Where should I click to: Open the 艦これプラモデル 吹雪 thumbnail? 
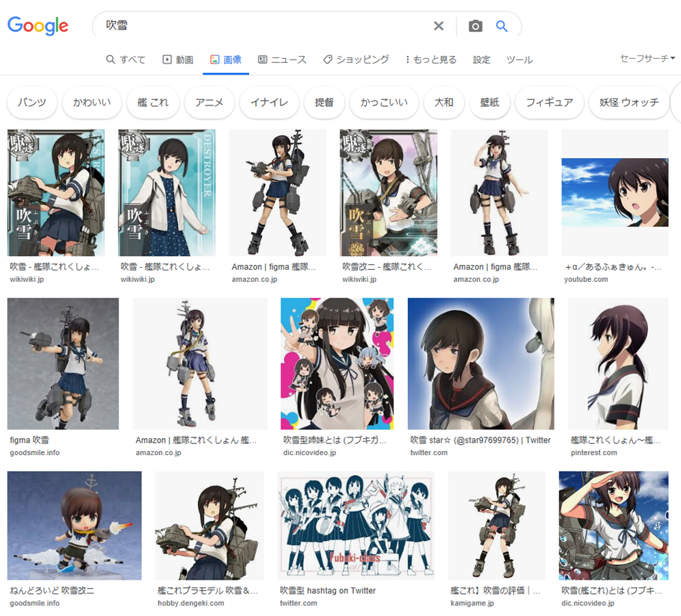(x=209, y=526)
